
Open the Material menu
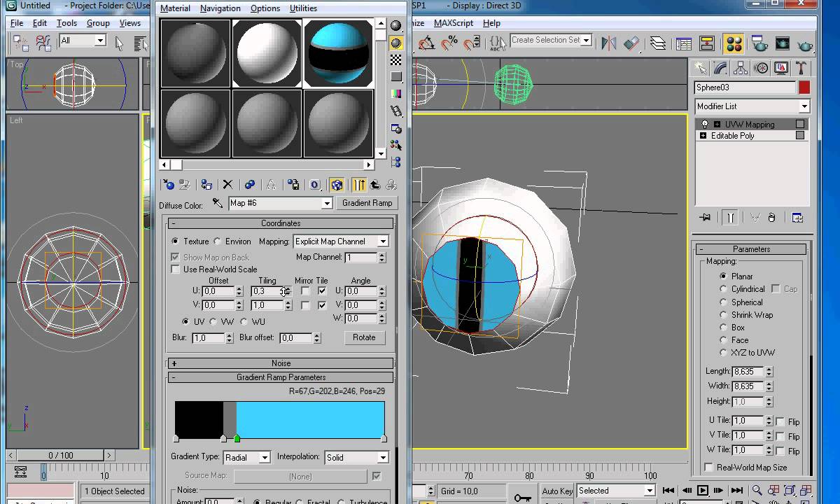click(175, 8)
